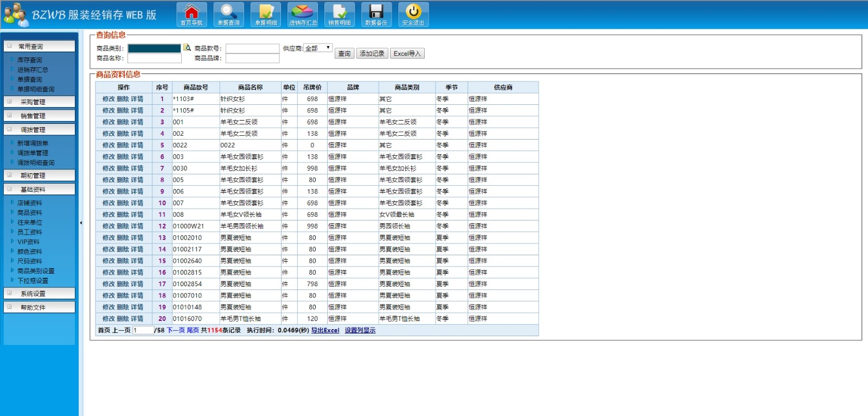Select 库存查询 in the sidebar
Viewport: 868px width, 416px height.
click(29, 60)
